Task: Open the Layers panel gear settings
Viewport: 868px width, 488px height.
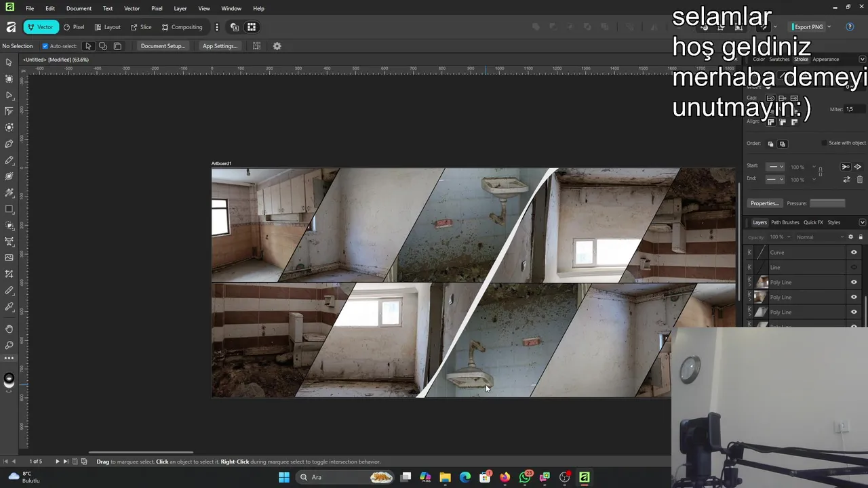Action: click(x=850, y=237)
